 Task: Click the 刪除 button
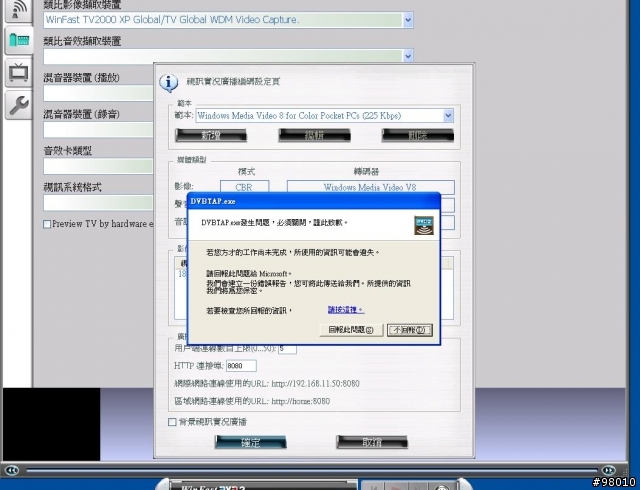pos(418,136)
